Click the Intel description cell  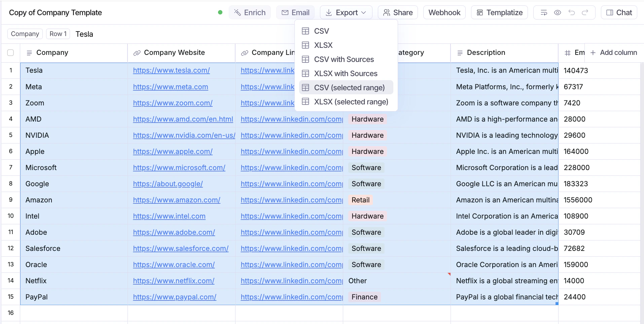click(504, 216)
